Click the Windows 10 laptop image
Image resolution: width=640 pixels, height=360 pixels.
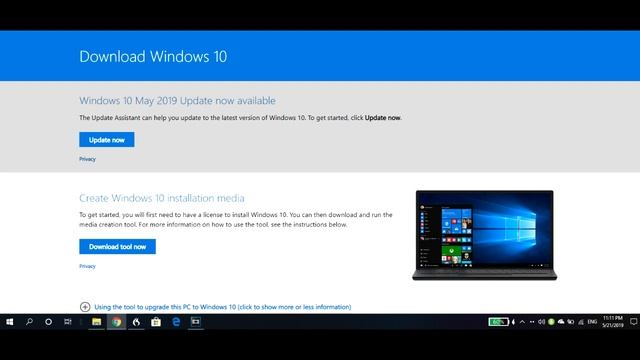pyautogui.click(x=484, y=235)
